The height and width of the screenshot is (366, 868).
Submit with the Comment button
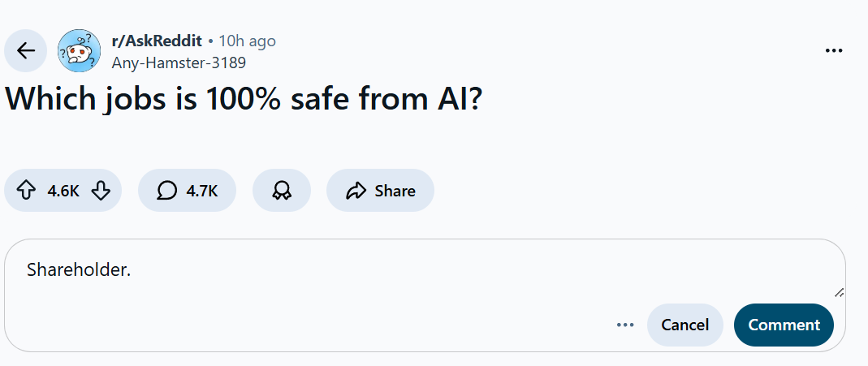point(784,325)
